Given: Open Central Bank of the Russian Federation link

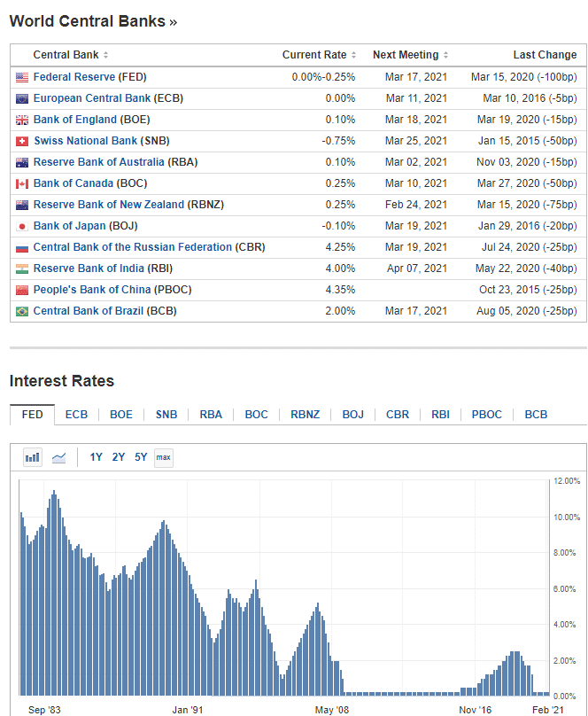Looking at the screenshot, I should click(x=132, y=247).
